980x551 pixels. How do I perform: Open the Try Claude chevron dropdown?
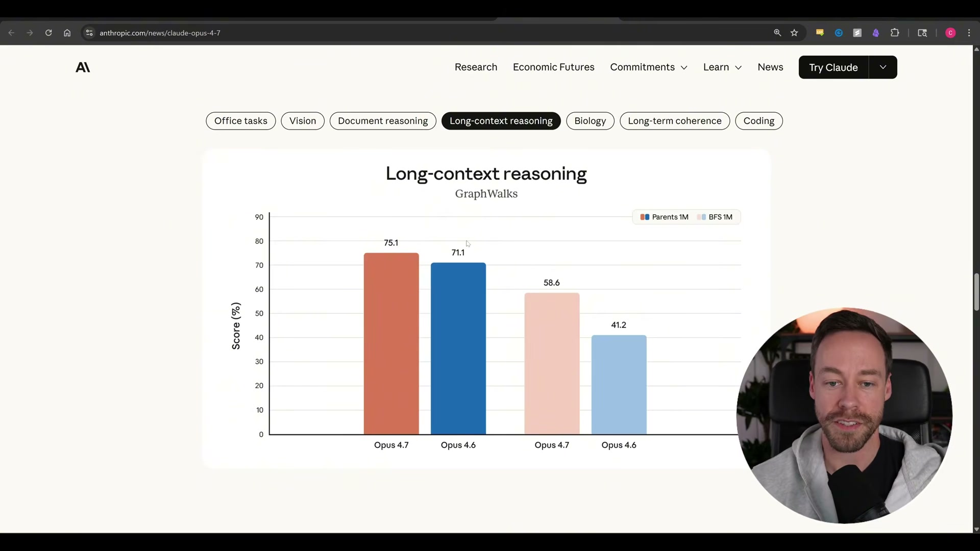pos(883,67)
